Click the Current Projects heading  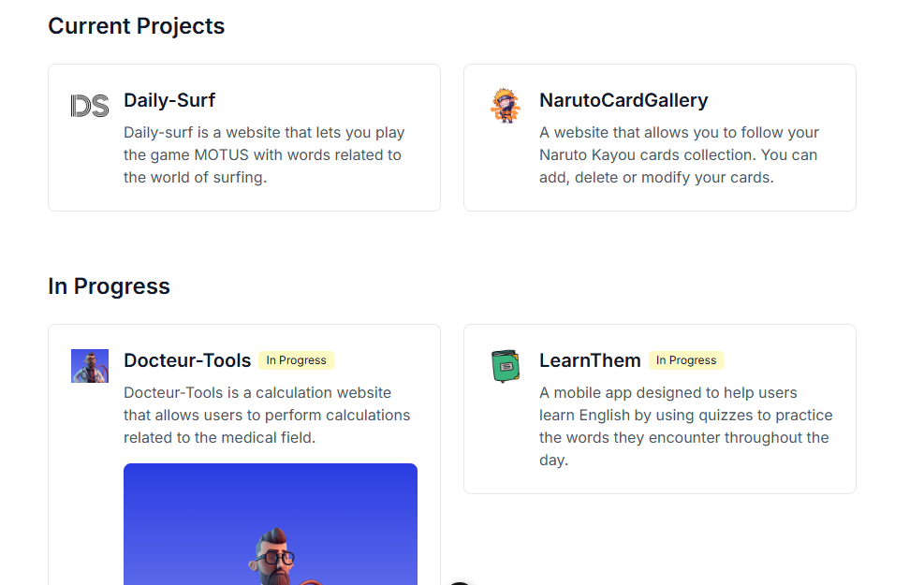pyautogui.click(x=137, y=26)
